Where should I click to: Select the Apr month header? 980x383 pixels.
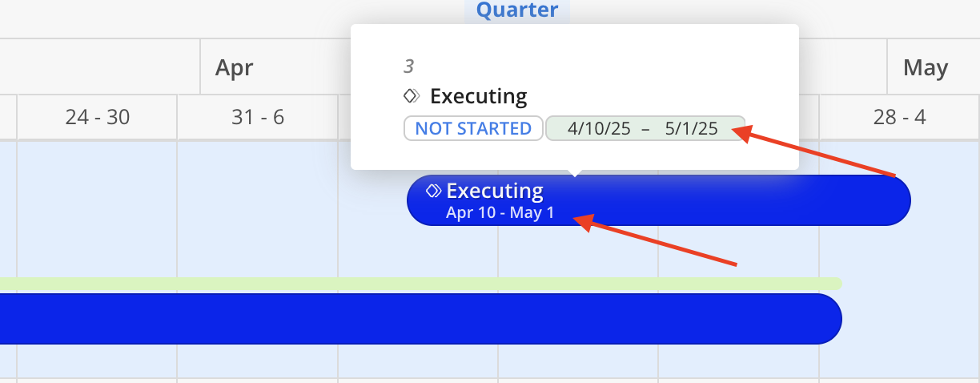pyautogui.click(x=235, y=67)
